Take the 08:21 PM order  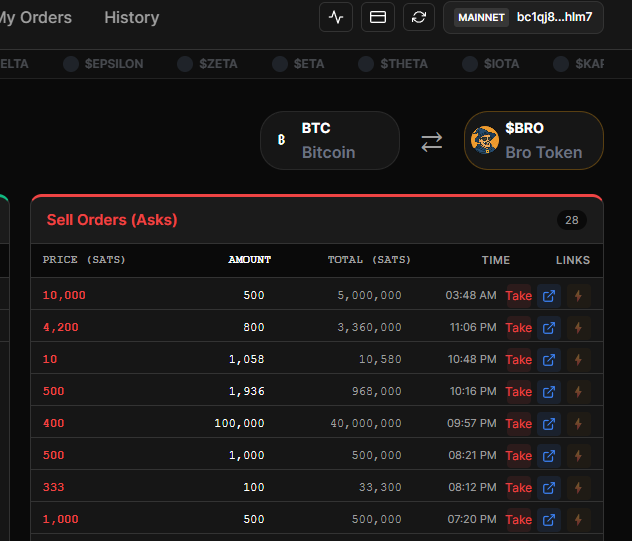click(519, 456)
